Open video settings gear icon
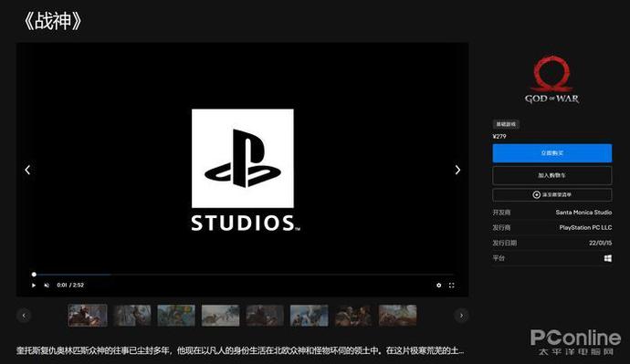The image size is (630, 364). coord(439,286)
